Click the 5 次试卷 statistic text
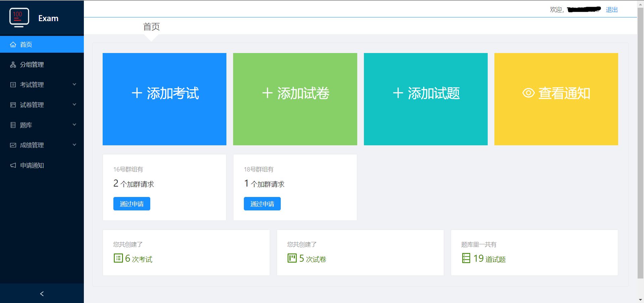The height and width of the screenshot is (303, 644). tap(313, 258)
